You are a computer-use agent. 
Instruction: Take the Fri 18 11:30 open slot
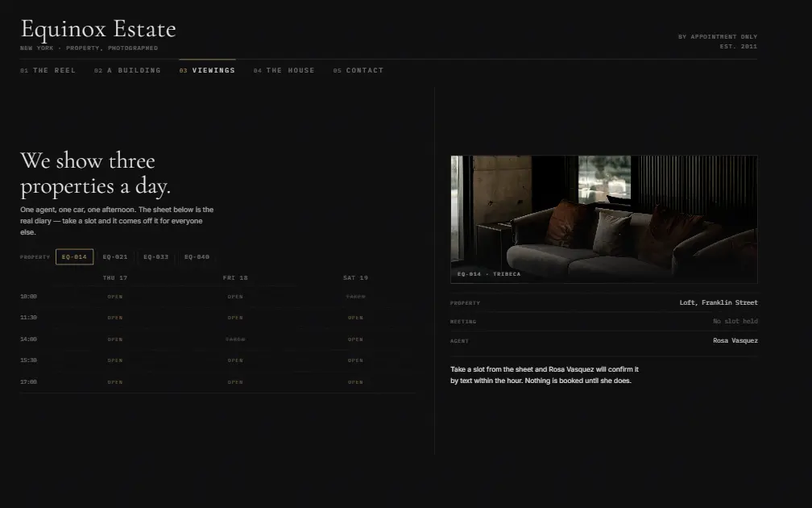[235, 318]
